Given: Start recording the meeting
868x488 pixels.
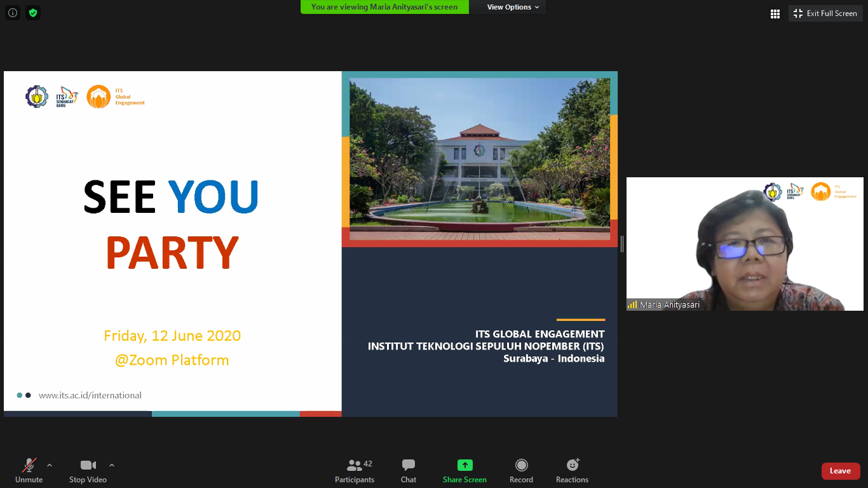Looking at the screenshot, I should pos(521,471).
